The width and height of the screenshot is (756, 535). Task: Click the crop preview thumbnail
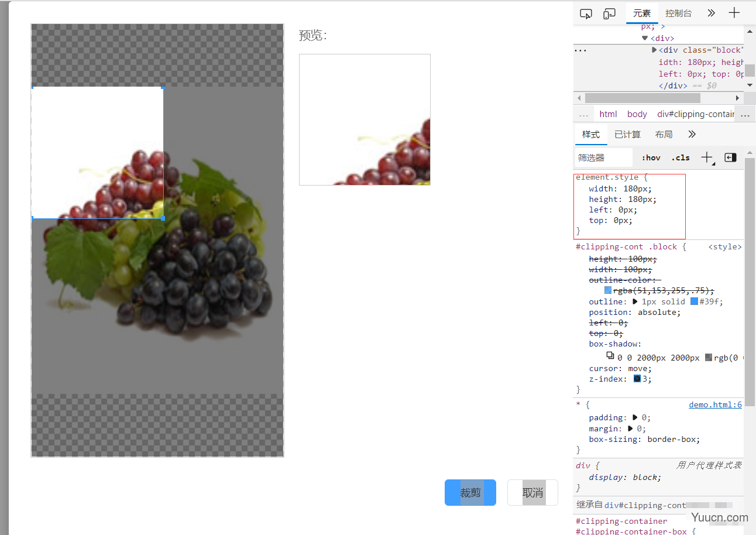(x=365, y=119)
